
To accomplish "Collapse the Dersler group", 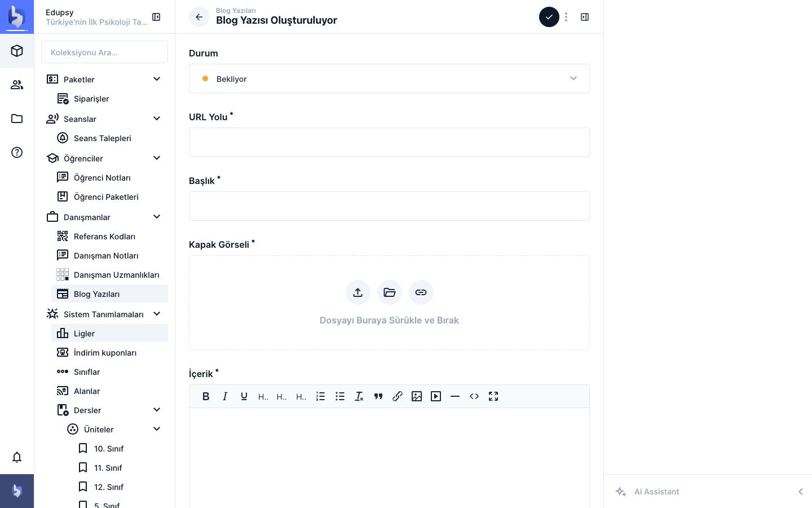I will tap(157, 410).
